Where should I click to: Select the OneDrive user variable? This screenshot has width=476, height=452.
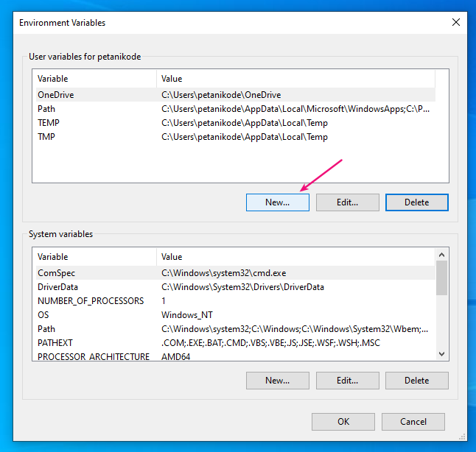[56, 95]
